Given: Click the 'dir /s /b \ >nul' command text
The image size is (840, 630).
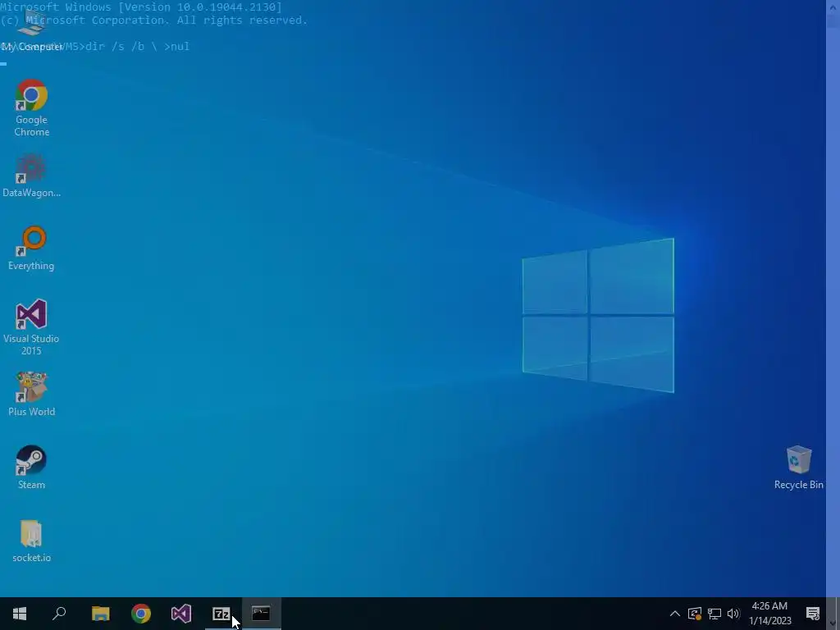Looking at the screenshot, I should [x=138, y=47].
